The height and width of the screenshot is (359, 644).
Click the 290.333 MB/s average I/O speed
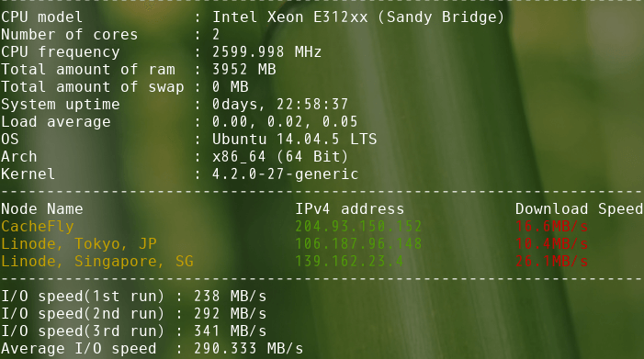pyautogui.click(x=248, y=348)
